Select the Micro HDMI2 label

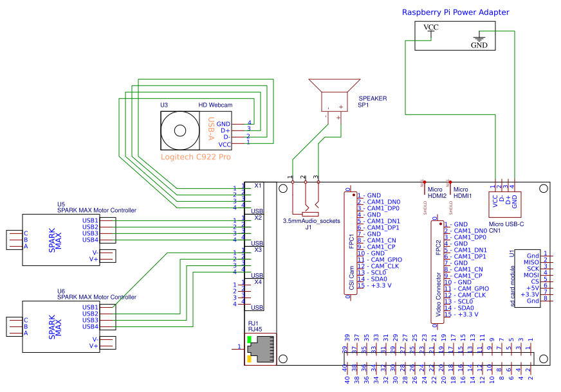[437, 192]
